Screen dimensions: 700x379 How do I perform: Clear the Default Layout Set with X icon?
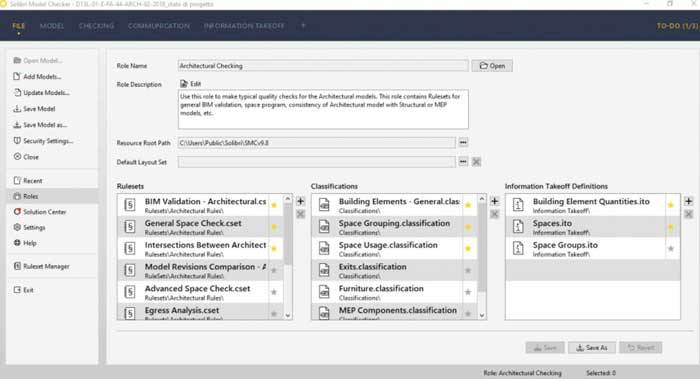tap(476, 162)
